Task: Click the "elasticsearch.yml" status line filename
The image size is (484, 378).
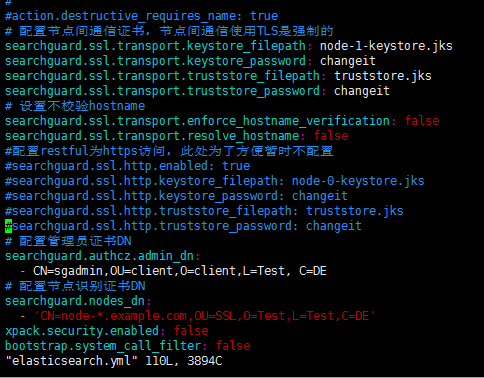Action: [71, 361]
